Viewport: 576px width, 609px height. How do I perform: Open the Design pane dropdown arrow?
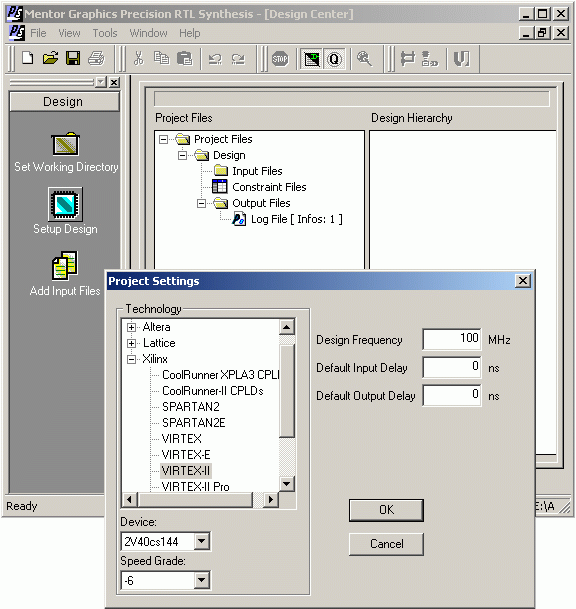pos(101,82)
